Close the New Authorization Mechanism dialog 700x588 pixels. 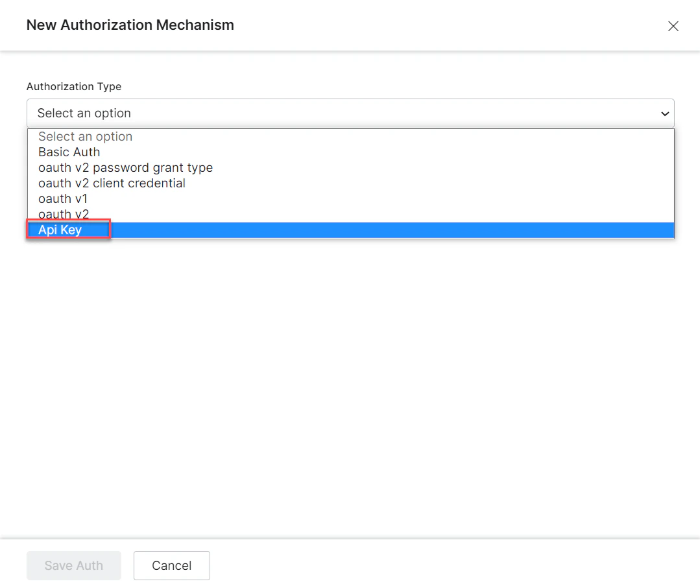(673, 26)
